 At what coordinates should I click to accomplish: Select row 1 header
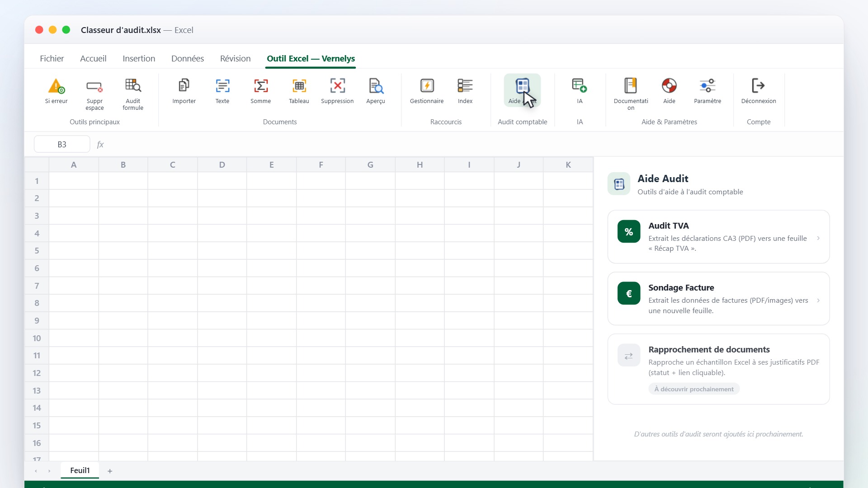pyautogui.click(x=37, y=181)
